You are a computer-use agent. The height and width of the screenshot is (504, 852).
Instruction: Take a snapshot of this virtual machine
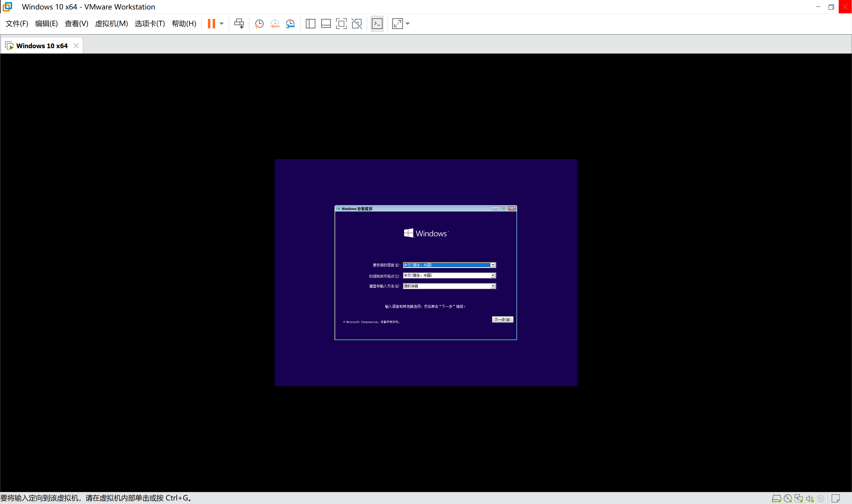tap(259, 23)
